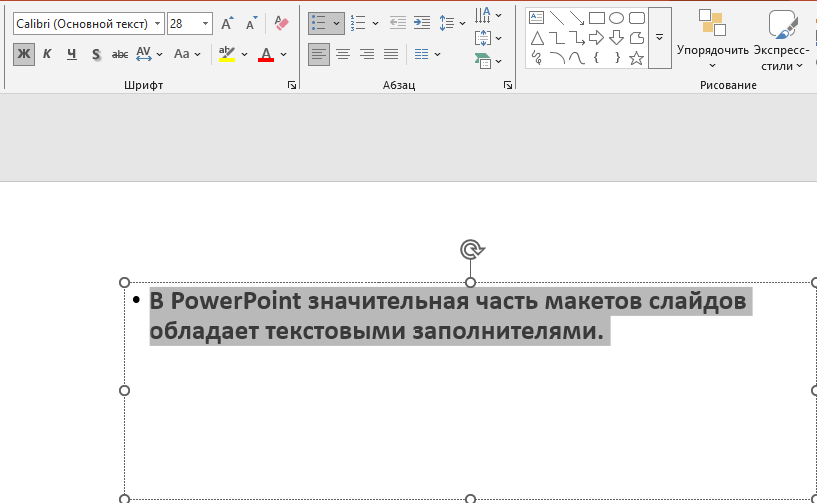This screenshot has width=817, height=503.
Task: Center-align the paragraph text
Action: click(x=343, y=54)
